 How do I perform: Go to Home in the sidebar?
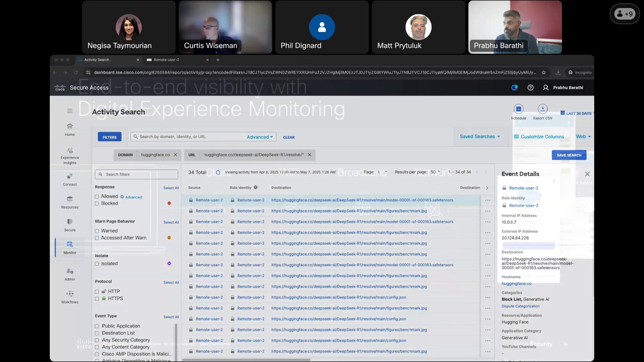click(70, 130)
